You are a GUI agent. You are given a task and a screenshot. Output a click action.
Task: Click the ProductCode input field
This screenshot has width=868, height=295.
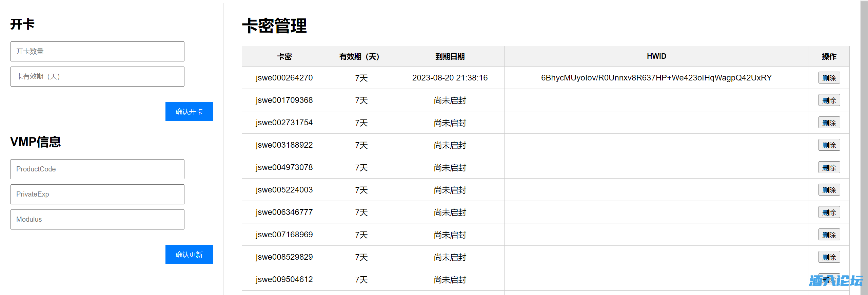(x=97, y=169)
